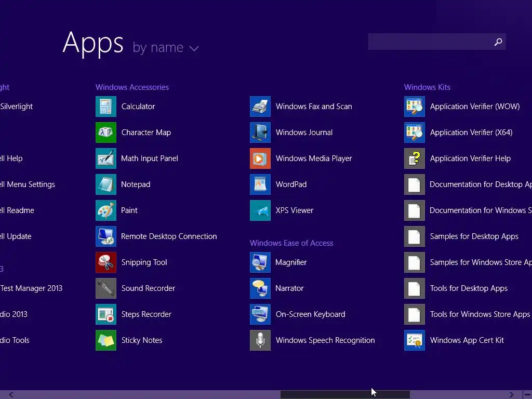Click the 'Remote Desktop Connection' label text

pyautogui.click(x=169, y=236)
